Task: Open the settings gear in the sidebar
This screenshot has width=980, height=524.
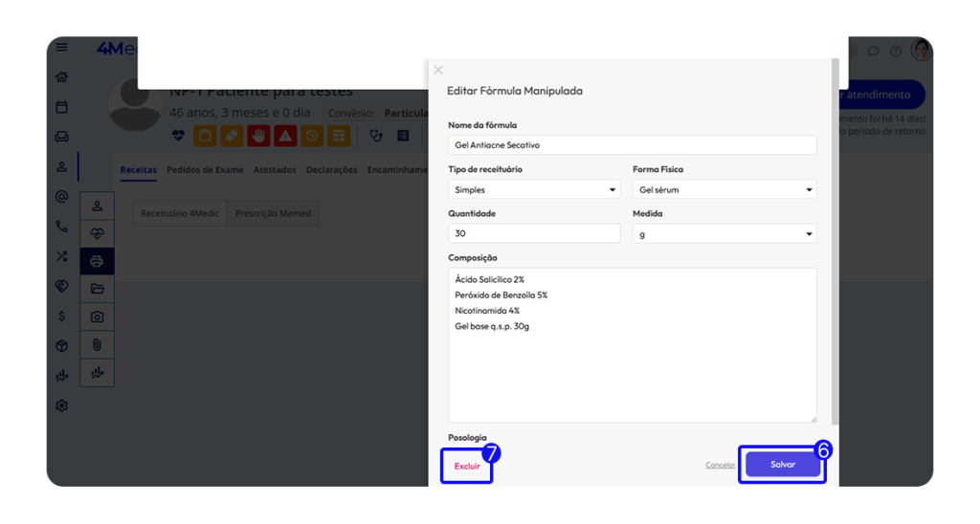Action: [x=61, y=405]
